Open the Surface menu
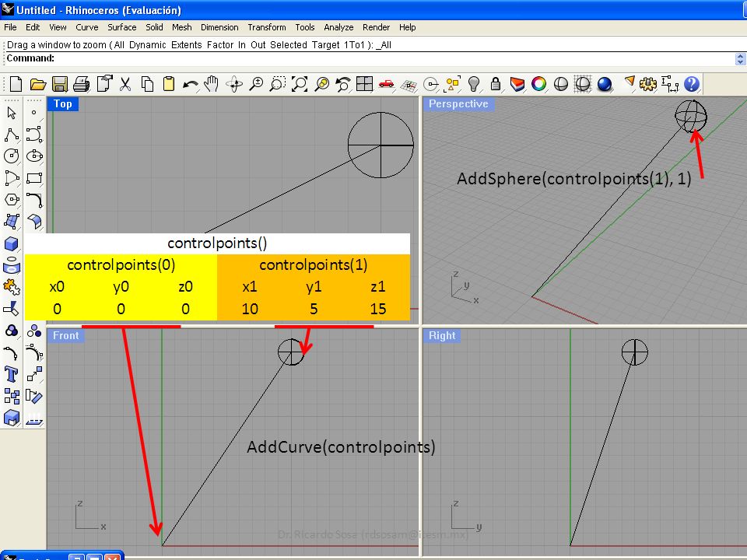The width and height of the screenshot is (747, 560). coord(122,28)
